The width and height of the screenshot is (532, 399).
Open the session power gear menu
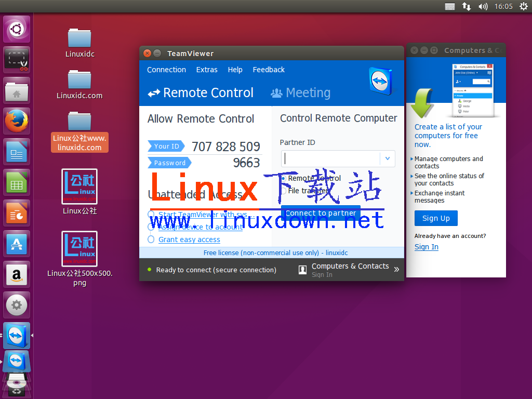point(524,6)
